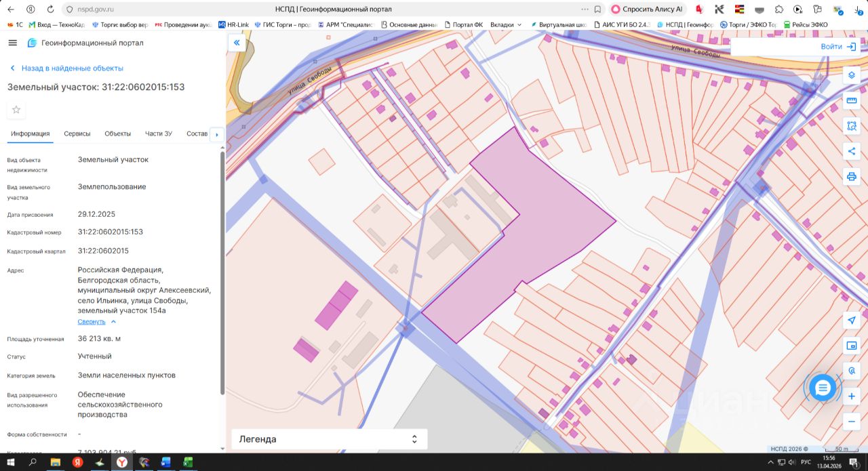Collapse the left info panel
This screenshot has width=868, height=471.
pyautogui.click(x=237, y=43)
